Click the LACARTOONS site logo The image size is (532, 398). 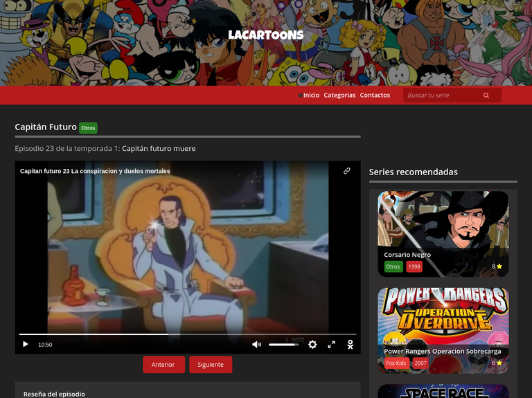click(266, 35)
